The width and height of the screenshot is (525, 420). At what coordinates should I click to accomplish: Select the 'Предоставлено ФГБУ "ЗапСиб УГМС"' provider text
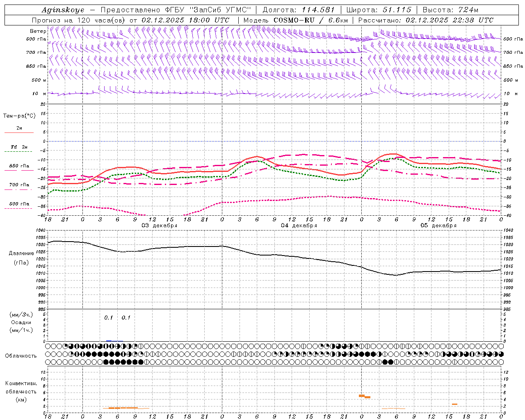point(176,10)
